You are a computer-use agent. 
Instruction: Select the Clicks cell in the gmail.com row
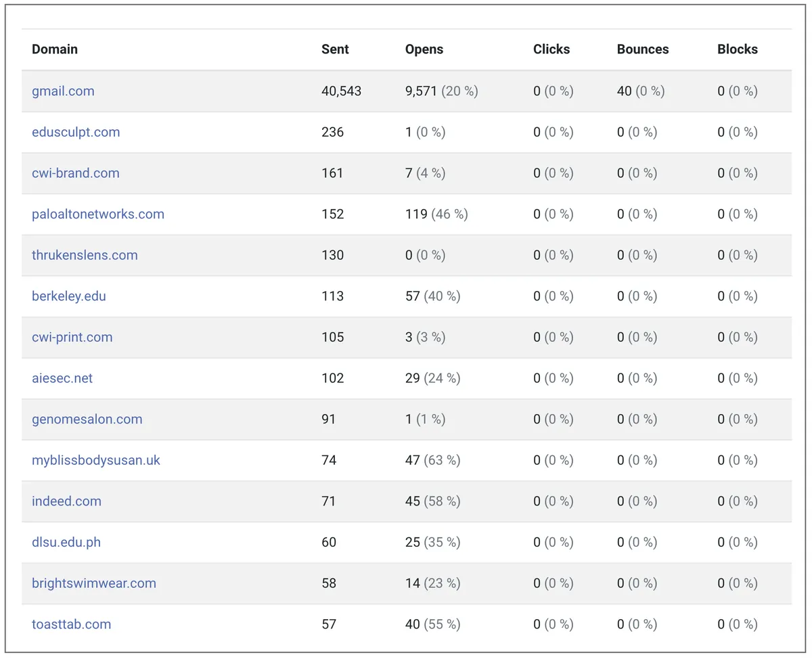554,91
